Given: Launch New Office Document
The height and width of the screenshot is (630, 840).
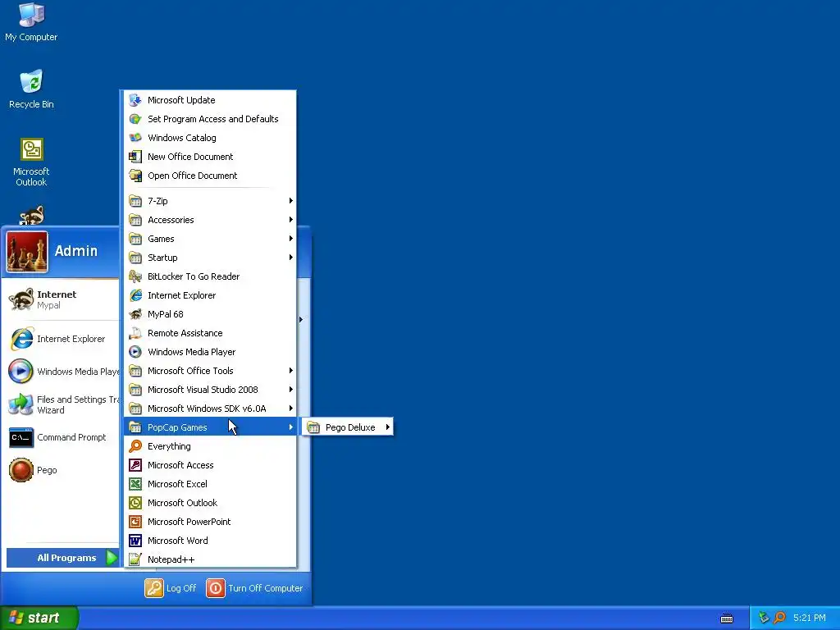Looking at the screenshot, I should 209,157.
